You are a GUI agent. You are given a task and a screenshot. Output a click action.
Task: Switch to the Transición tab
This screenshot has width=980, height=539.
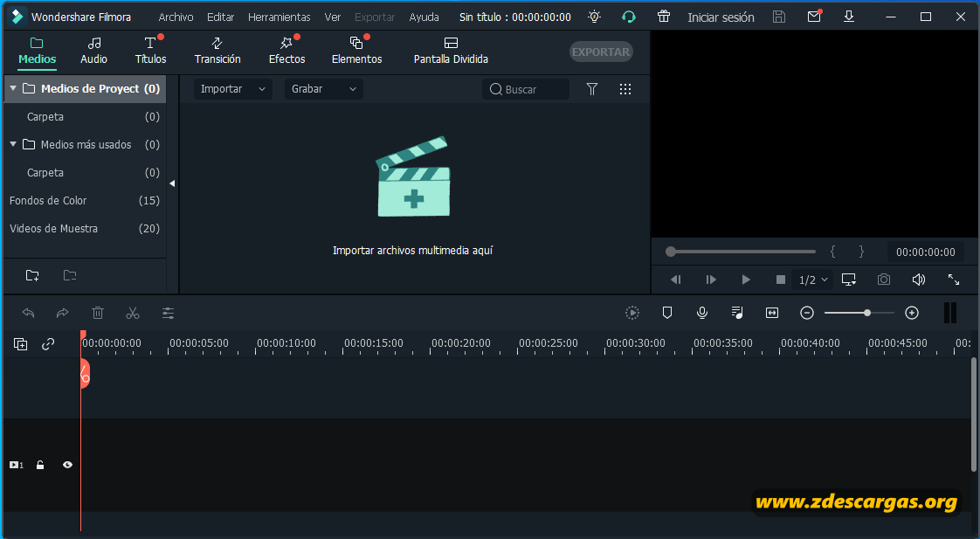click(x=217, y=51)
